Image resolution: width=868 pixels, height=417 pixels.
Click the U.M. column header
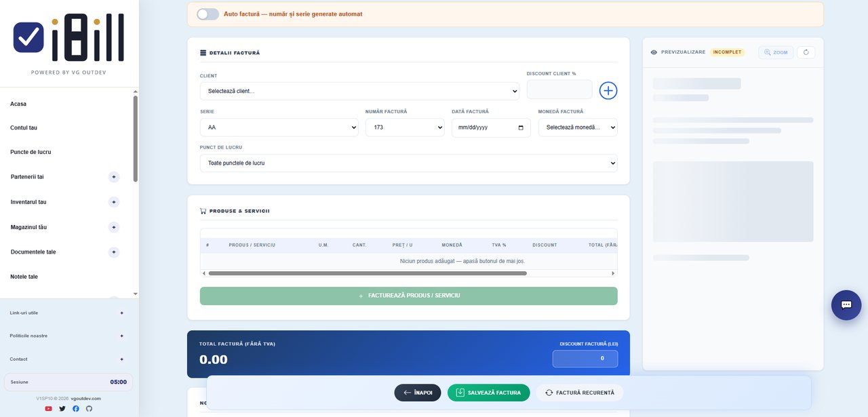(x=323, y=245)
